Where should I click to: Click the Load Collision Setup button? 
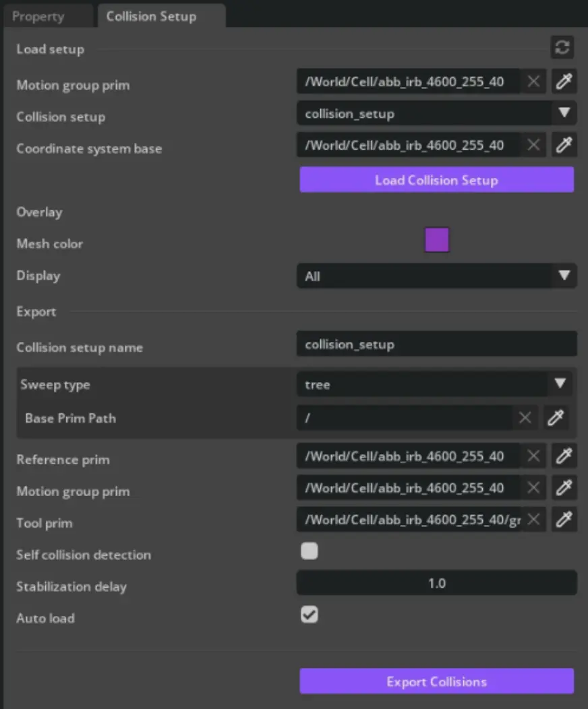pyautogui.click(x=436, y=180)
